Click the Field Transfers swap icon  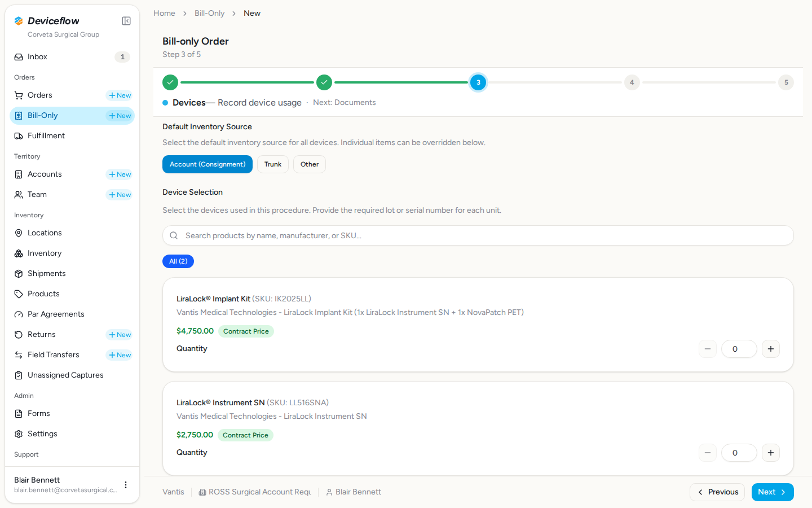(19, 355)
